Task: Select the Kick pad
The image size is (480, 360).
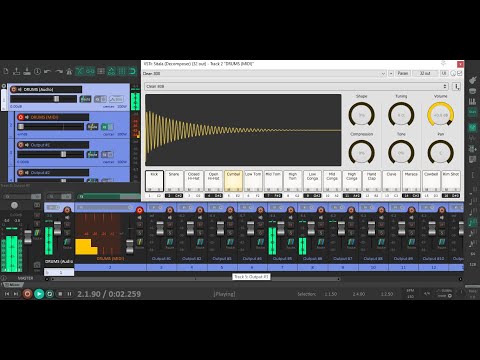Action: pyautogui.click(x=154, y=181)
